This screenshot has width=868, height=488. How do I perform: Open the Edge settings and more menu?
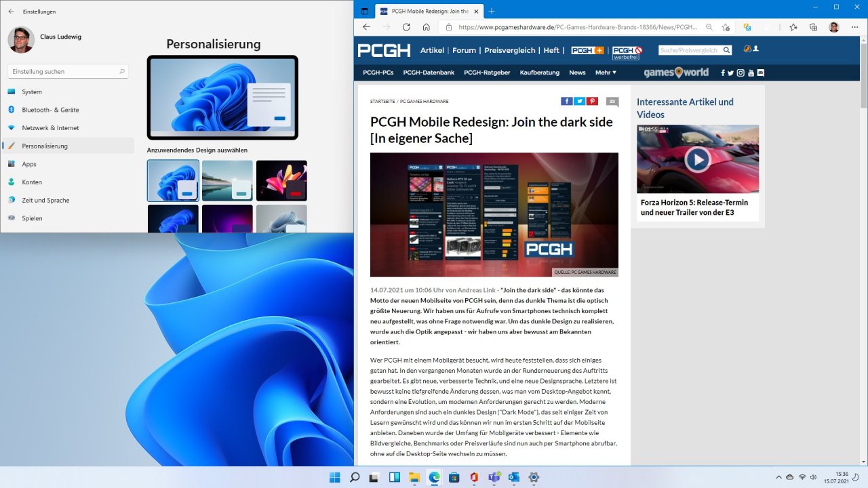(x=854, y=27)
